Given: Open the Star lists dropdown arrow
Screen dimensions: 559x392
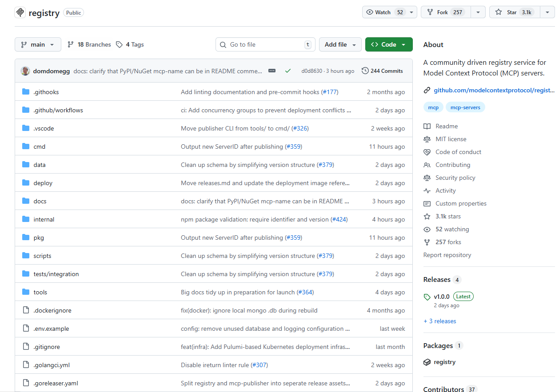Looking at the screenshot, I should coord(547,12).
